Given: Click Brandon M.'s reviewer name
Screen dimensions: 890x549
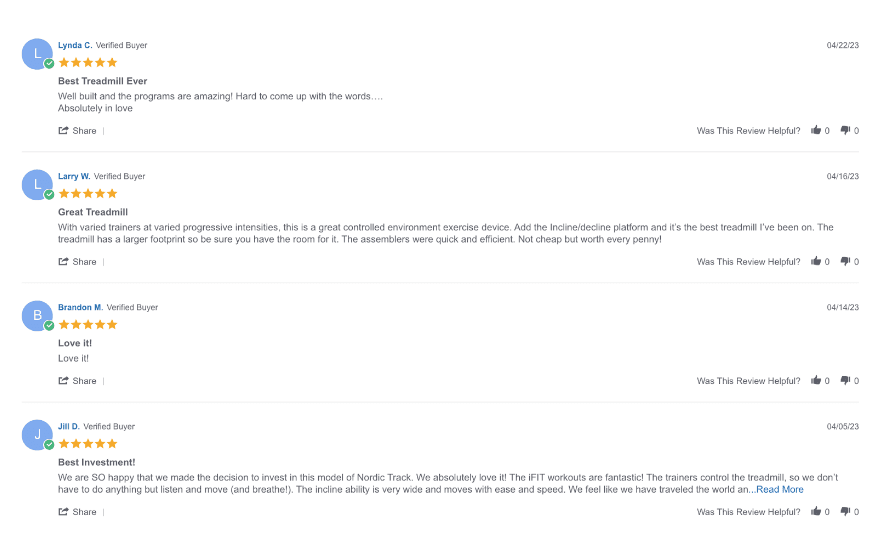Looking at the screenshot, I should (x=80, y=307).
